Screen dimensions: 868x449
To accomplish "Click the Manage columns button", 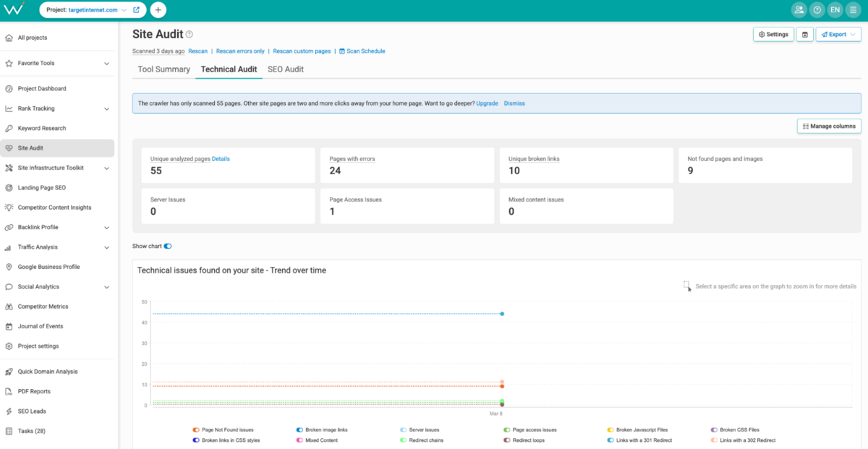I will 829,126.
